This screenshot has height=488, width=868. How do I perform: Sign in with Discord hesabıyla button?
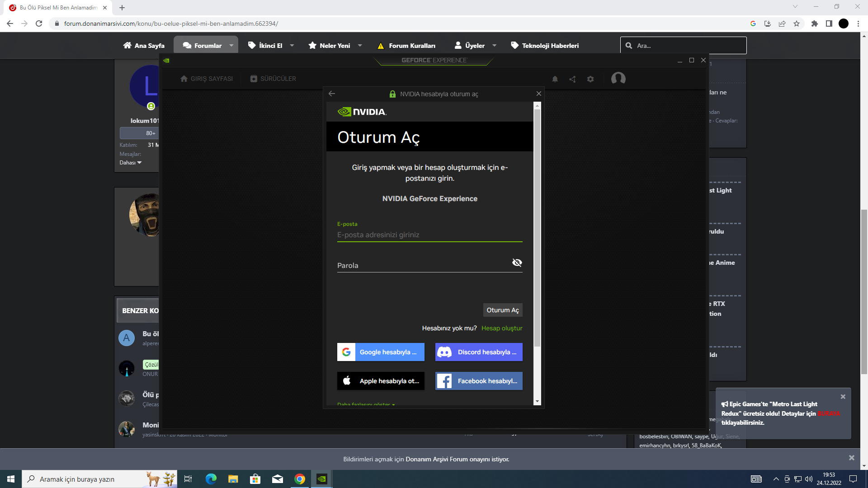(479, 352)
